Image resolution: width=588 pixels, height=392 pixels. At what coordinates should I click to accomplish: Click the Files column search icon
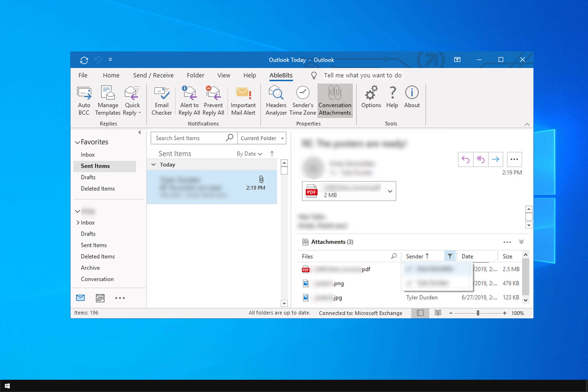[394, 256]
